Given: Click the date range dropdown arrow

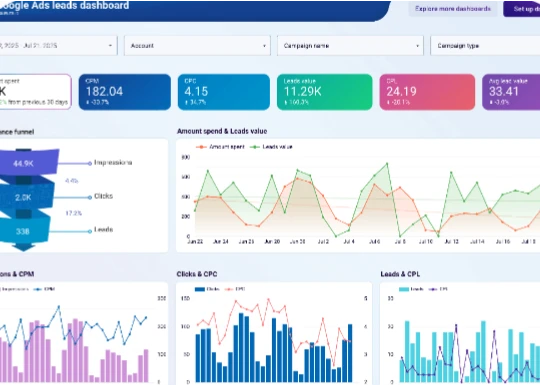Looking at the screenshot, I should click(110, 46).
